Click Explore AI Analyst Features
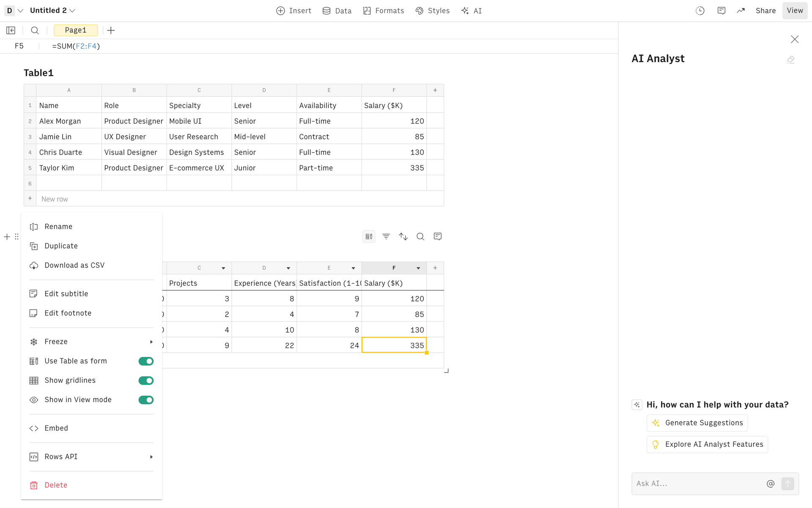The height and width of the screenshot is (508, 812). (x=707, y=444)
